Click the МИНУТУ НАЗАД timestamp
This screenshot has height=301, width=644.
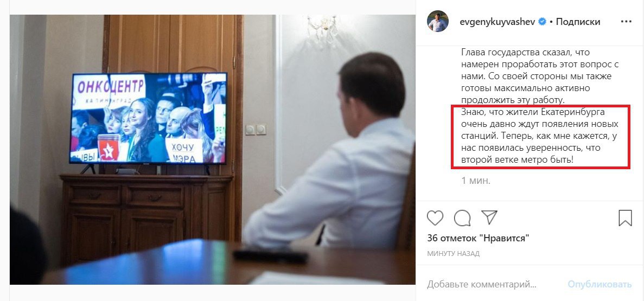tap(453, 254)
